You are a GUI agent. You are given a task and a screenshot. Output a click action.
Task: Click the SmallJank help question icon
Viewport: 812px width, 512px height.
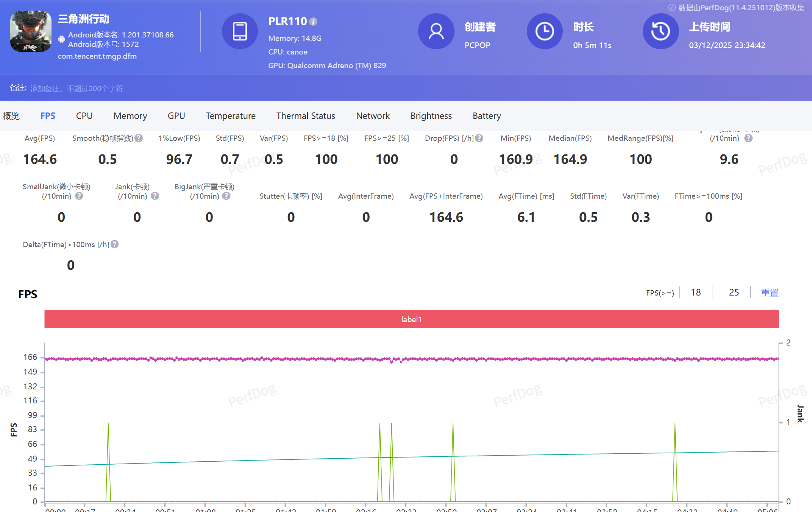[79, 196]
